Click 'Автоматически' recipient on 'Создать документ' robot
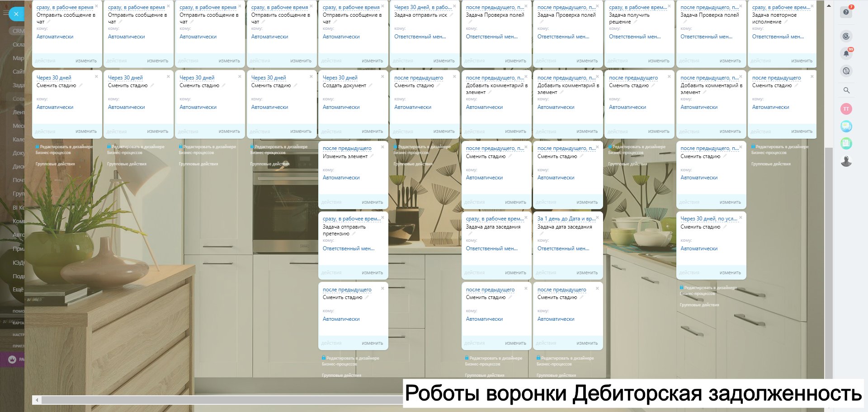868x412 pixels. click(341, 107)
